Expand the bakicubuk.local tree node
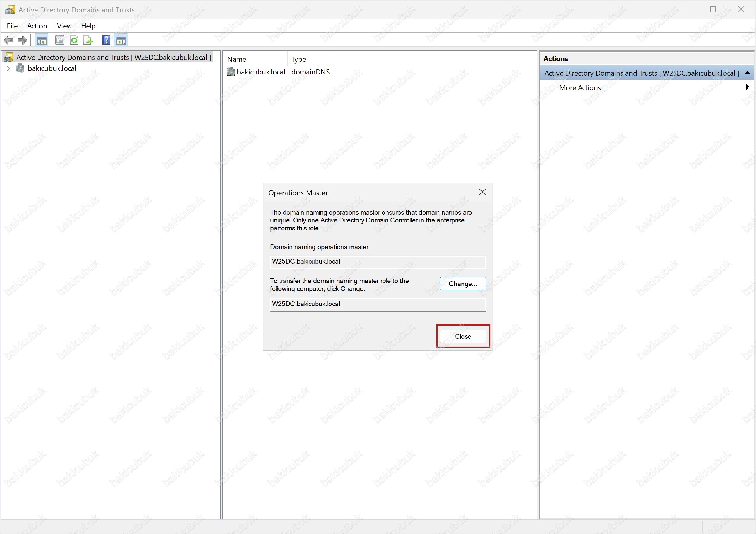The width and height of the screenshot is (756, 534). [x=8, y=68]
